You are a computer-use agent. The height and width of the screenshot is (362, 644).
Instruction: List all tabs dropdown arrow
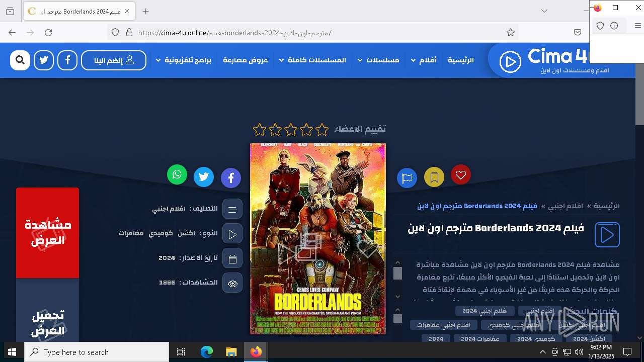544,11
